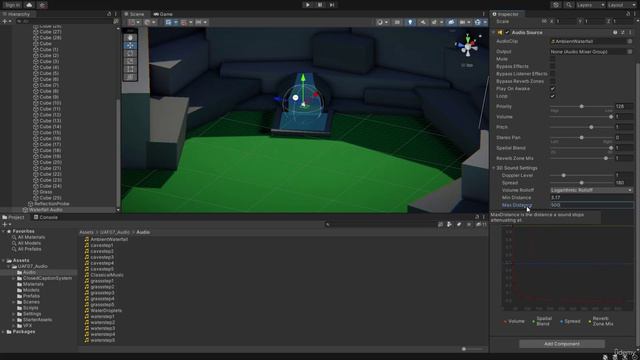The width and height of the screenshot is (640, 360).
Task: Toggle scene lighting lightbulb icon
Action: 410,22
